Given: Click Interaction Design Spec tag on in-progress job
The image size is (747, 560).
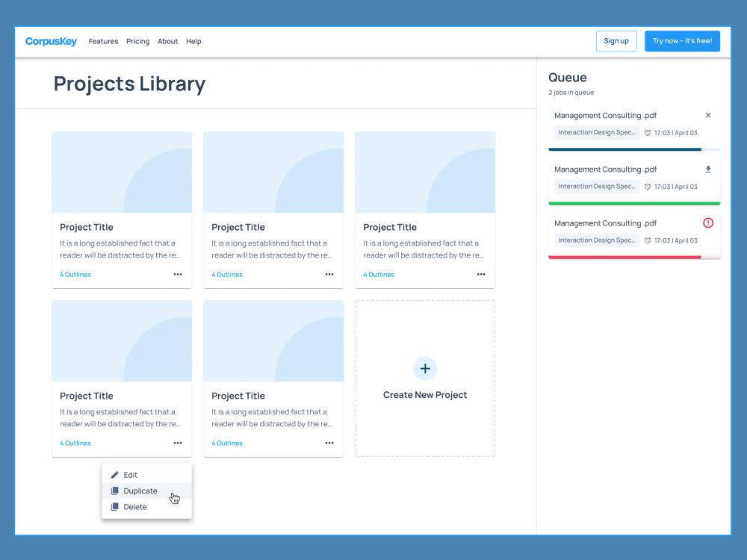Looking at the screenshot, I should click(597, 132).
